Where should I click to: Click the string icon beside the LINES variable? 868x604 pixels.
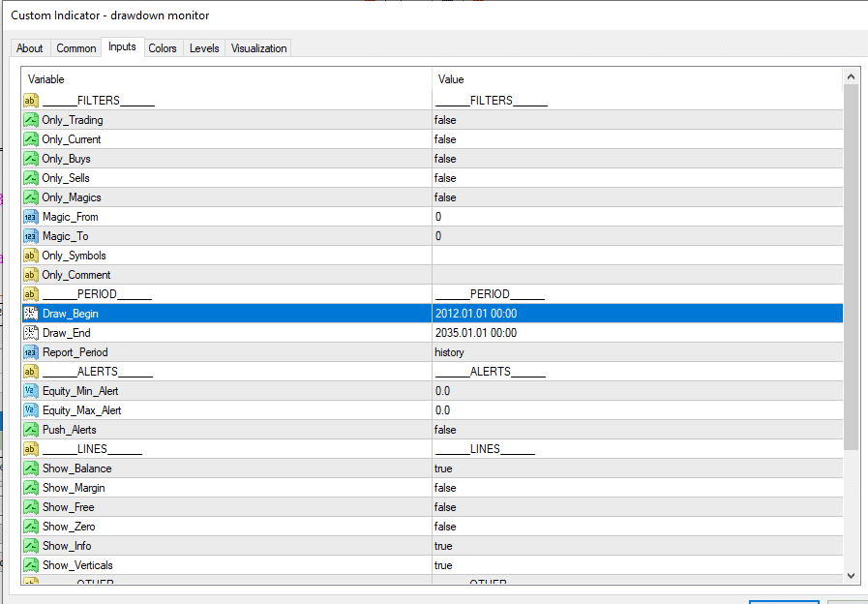click(x=31, y=449)
